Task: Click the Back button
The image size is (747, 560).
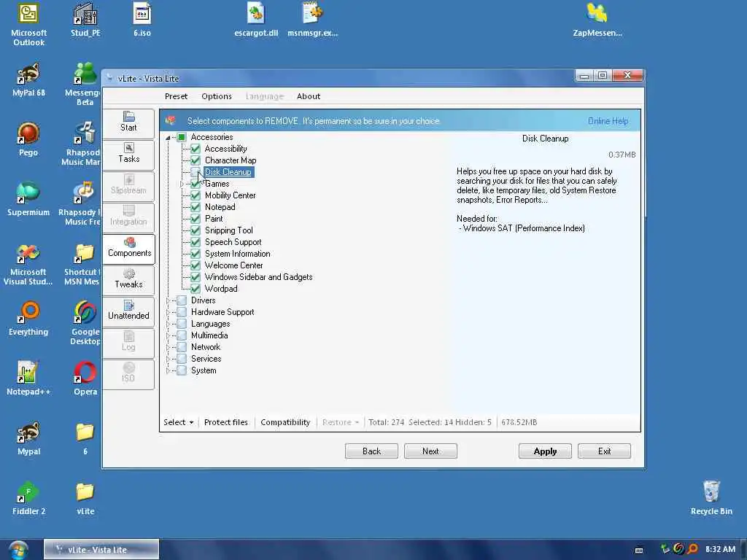Action: pyautogui.click(x=371, y=451)
